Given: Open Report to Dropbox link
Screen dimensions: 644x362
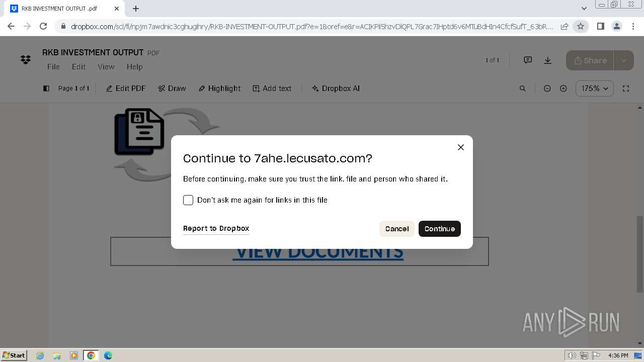Looking at the screenshot, I should point(216,228).
